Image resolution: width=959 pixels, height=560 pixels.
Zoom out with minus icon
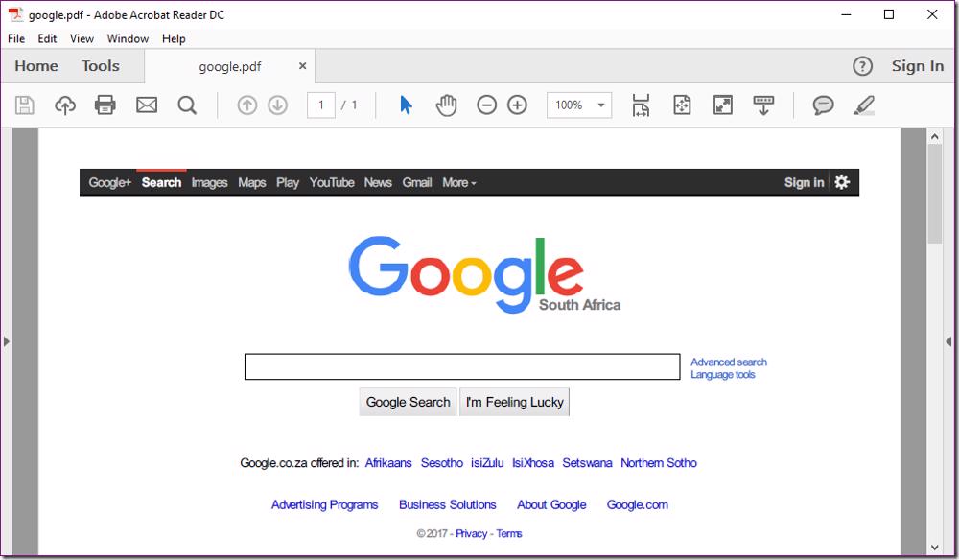click(x=487, y=105)
